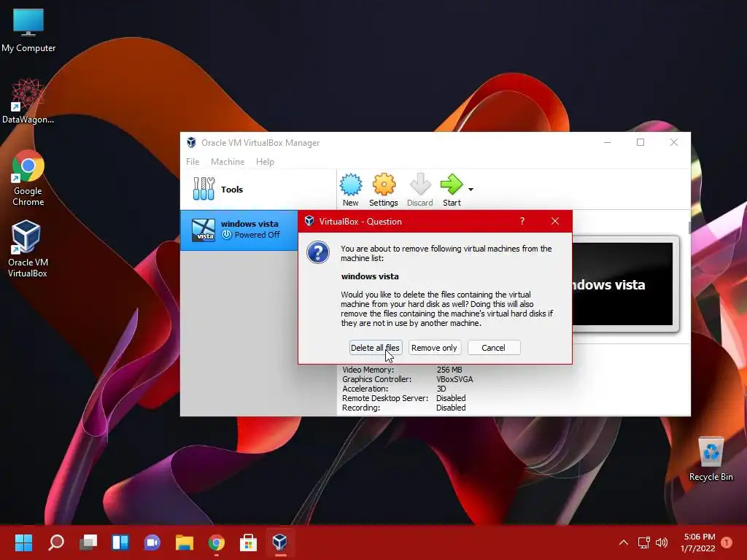Open the Chat camera taskbar icon
The width and height of the screenshot is (747, 560).
(152, 542)
